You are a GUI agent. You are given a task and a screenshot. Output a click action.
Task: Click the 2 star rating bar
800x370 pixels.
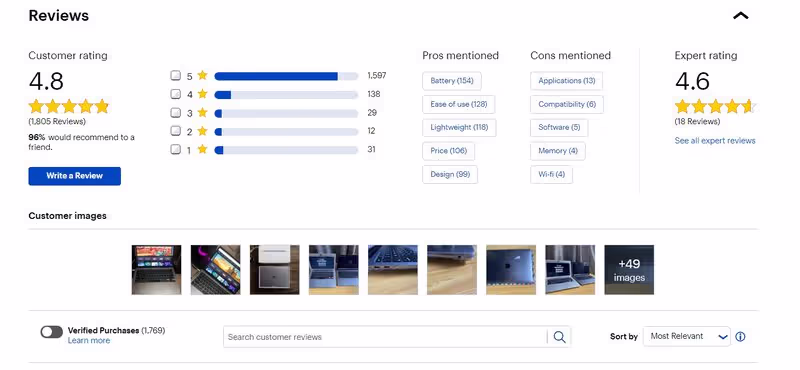[286, 131]
